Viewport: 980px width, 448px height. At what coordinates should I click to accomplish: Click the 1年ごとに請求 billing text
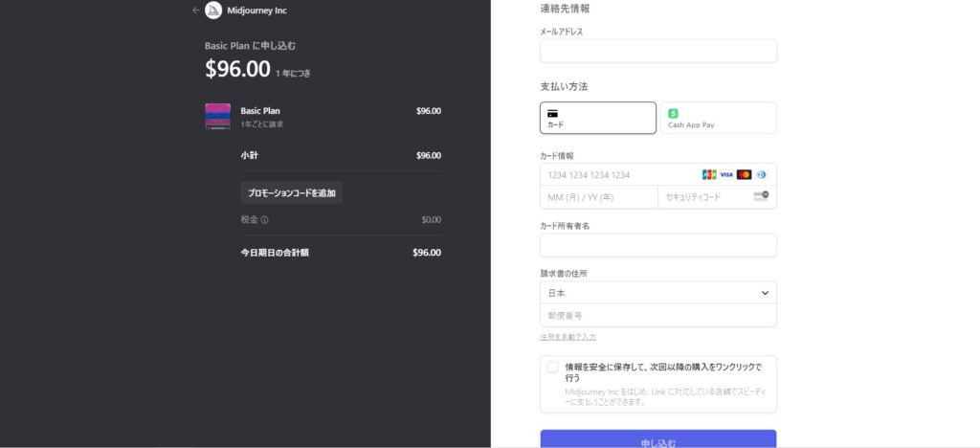[262, 124]
